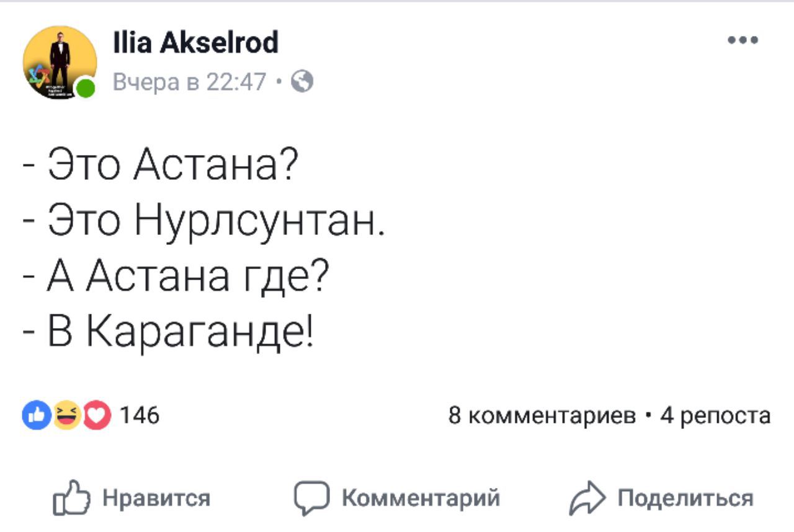Open the Ilia Akselrod profile name link

(196, 43)
